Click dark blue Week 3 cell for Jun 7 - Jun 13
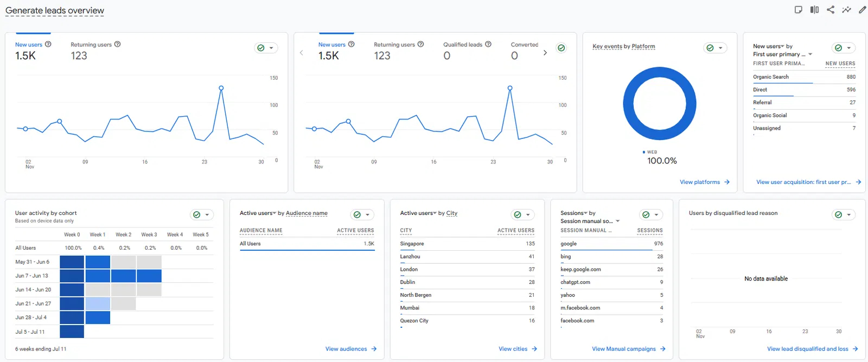This screenshot has height=362, width=868. click(149, 276)
